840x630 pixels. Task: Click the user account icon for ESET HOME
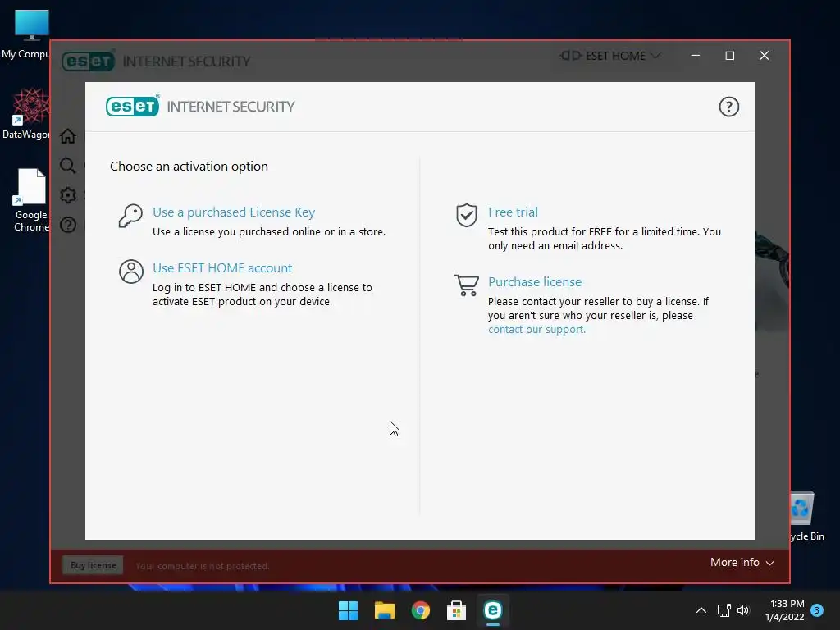(x=130, y=272)
